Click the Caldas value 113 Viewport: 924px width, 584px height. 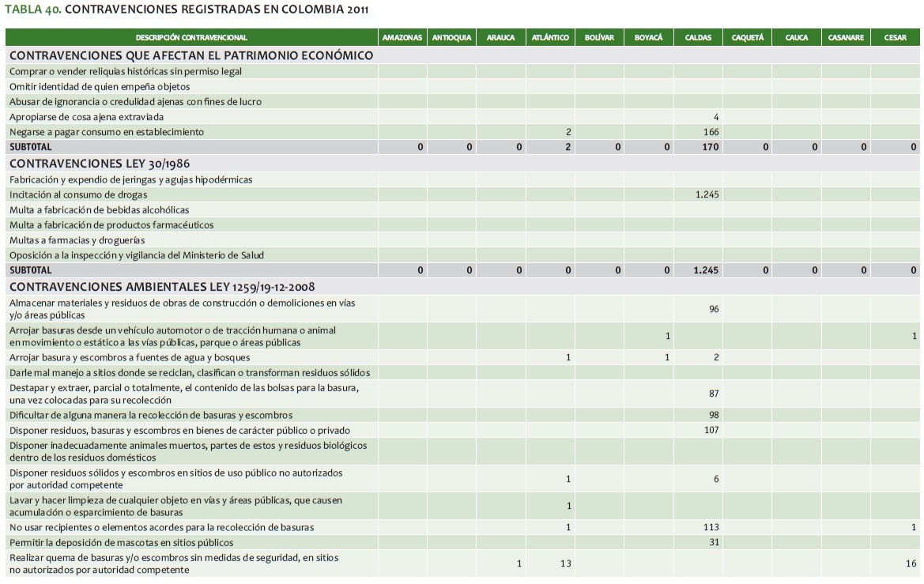click(x=711, y=527)
